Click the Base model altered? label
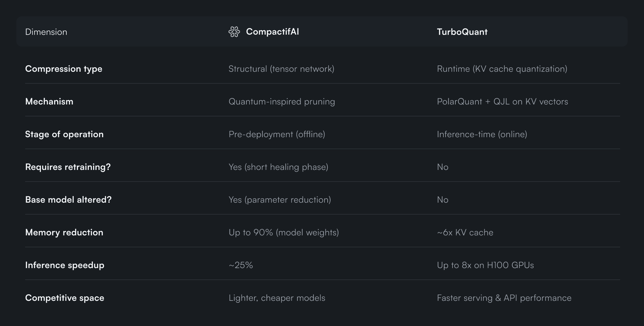Image resolution: width=644 pixels, height=326 pixels. (x=68, y=200)
